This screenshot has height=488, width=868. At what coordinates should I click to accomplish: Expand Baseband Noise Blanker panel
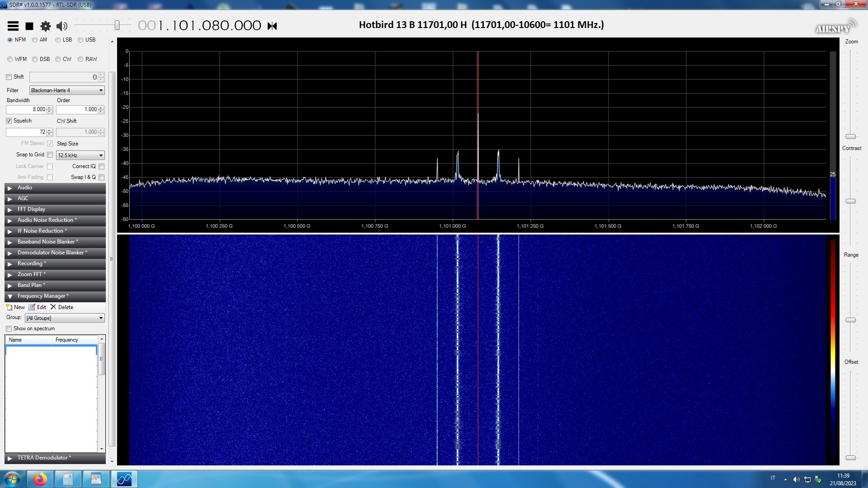click(x=55, y=242)
